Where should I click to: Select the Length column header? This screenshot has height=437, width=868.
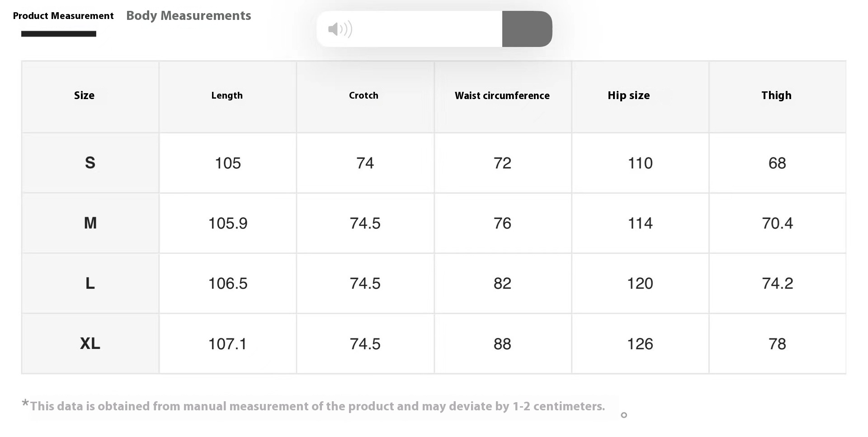click(227, 95)
